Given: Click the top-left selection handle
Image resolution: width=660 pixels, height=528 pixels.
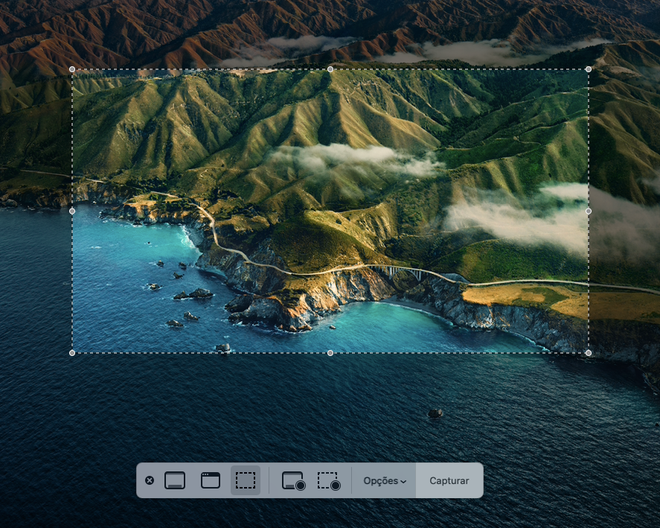Looking at the screenshot, I should click(x=72, y=69).
